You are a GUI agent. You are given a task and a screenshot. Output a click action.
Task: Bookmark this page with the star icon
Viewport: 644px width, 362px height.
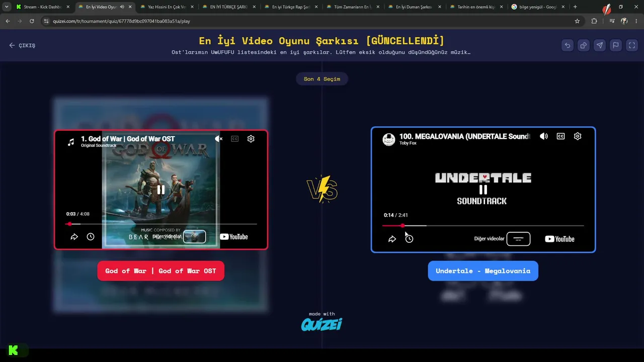click(x=577, y=21)
